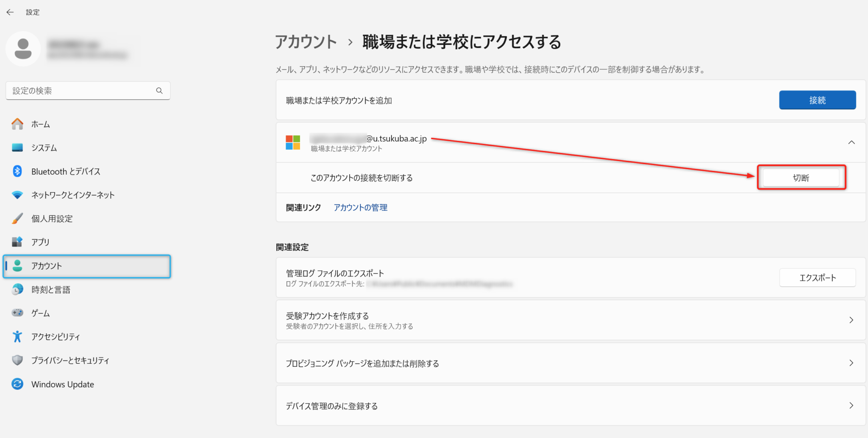Screen dimensions: 868x438
Task: Open Windows Update settings
Action: tap(17, 384)
